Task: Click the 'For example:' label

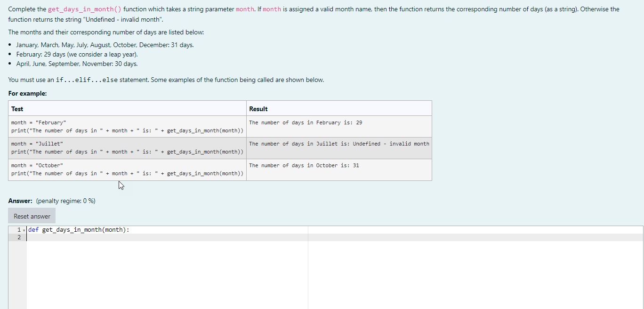Action: tap(27, 93)
